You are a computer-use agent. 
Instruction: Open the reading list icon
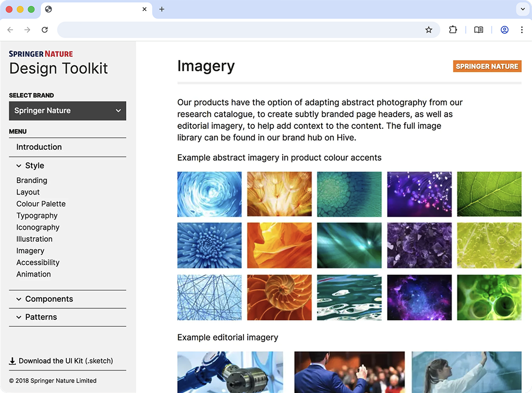[478, 30]
